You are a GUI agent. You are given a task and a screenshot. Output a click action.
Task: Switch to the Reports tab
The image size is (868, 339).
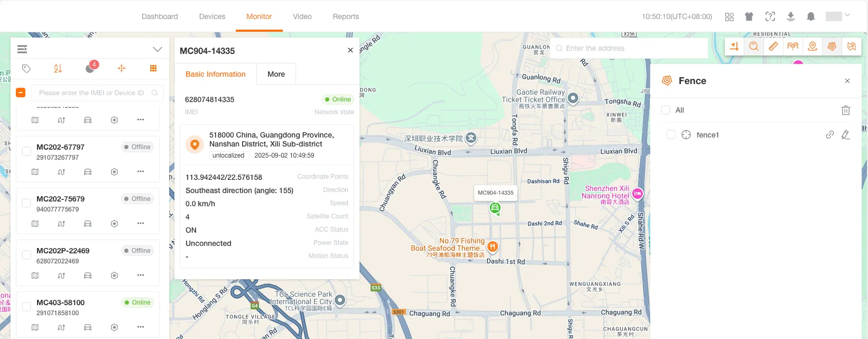(346, 16)
